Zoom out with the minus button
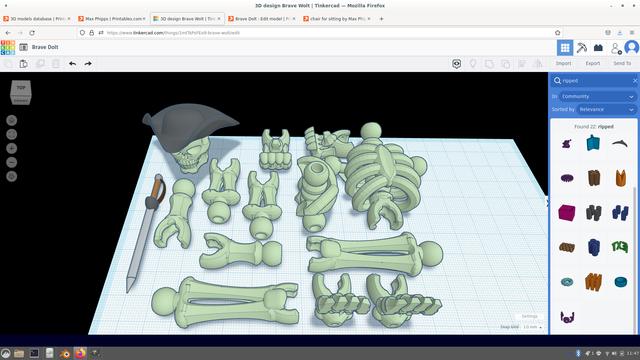This screenshot has height=360, width=640. click(12, 162)
